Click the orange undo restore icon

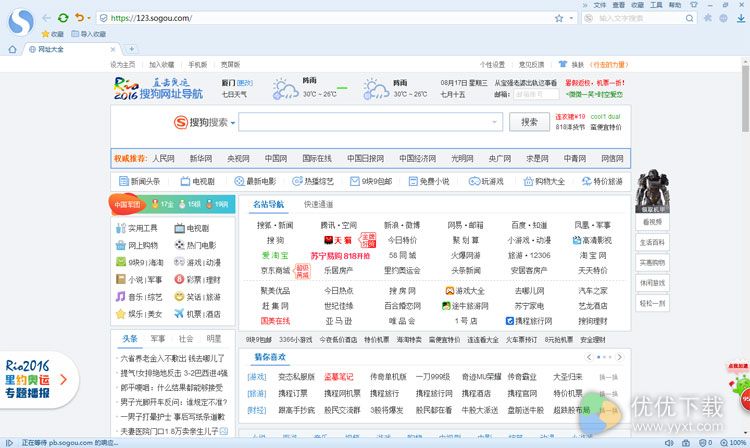click(79, 18)
